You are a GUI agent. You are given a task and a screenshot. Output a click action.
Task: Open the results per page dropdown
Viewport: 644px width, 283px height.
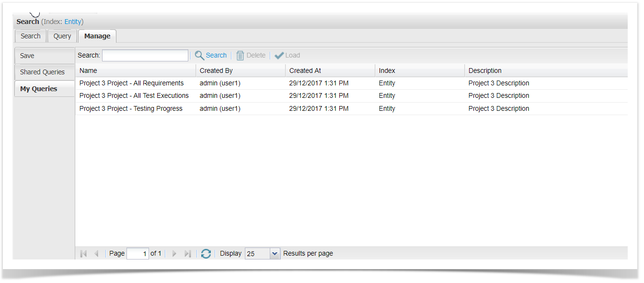(275, 254)
